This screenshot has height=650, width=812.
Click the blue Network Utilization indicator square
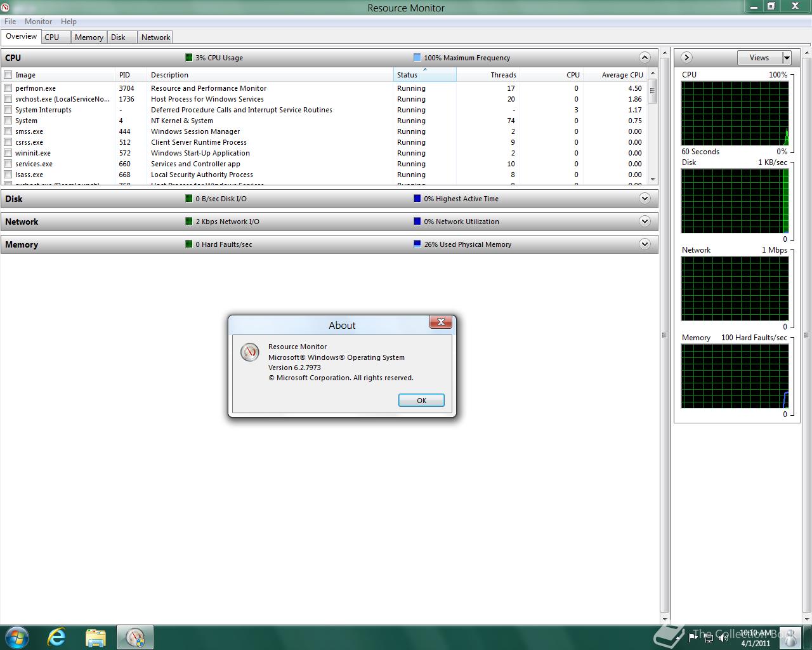point(417,221)
